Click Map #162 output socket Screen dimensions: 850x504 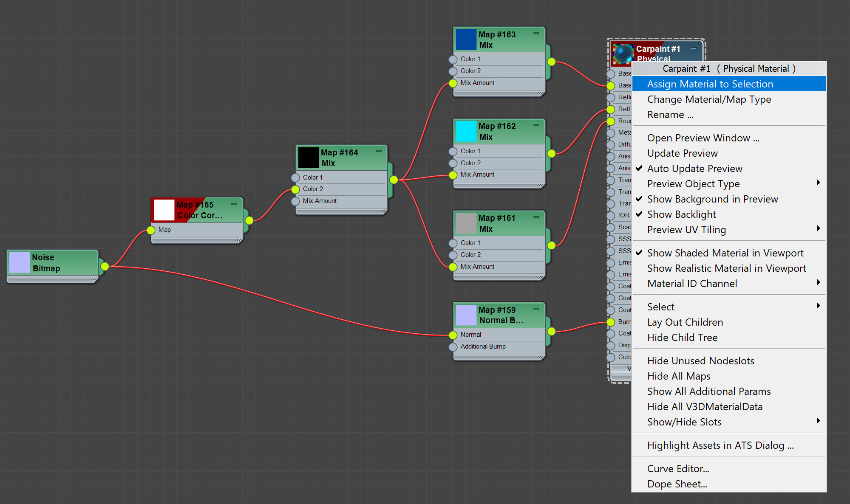(551, 154)
